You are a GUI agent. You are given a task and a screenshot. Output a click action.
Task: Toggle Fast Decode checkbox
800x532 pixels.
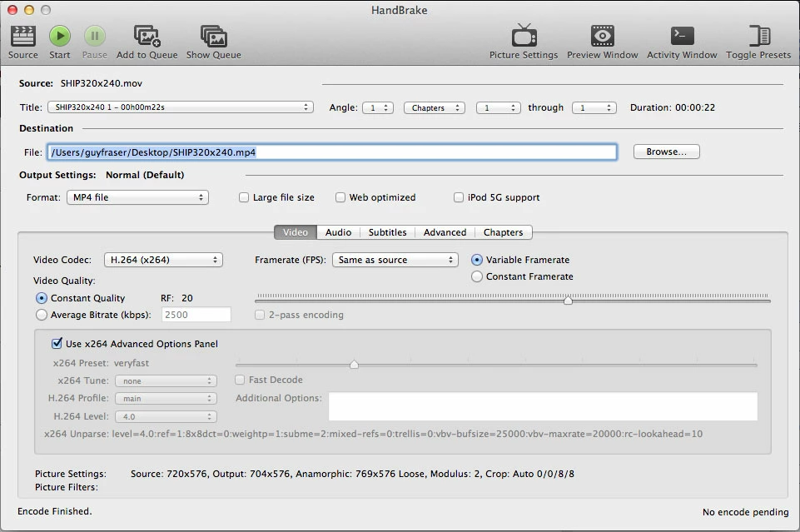click(x=240, y=380)
